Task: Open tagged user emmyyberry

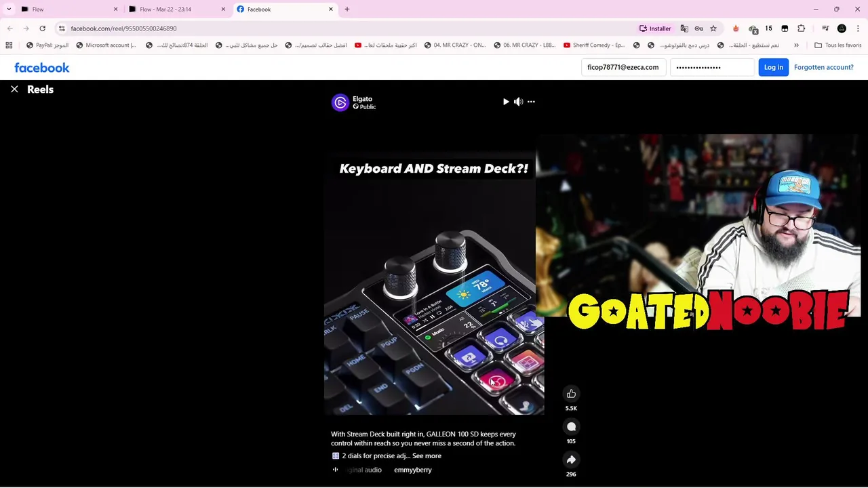Action: pos(412,470)
